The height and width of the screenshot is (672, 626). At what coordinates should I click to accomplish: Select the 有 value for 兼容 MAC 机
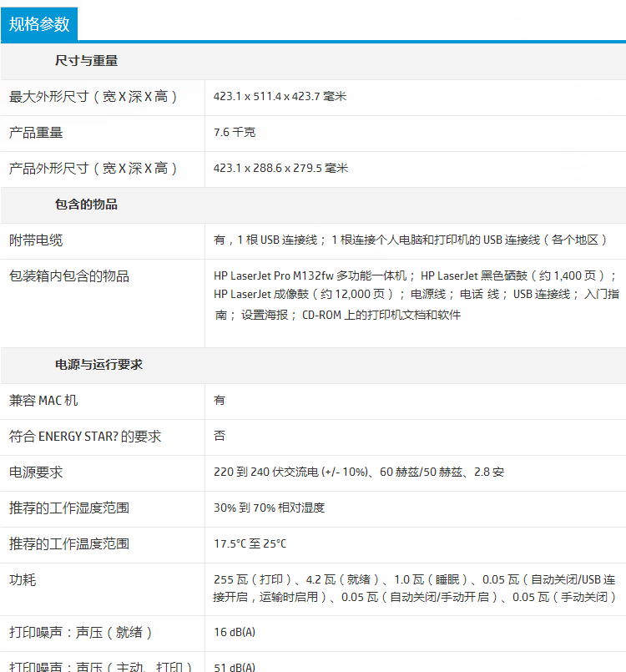click(220, 401)
